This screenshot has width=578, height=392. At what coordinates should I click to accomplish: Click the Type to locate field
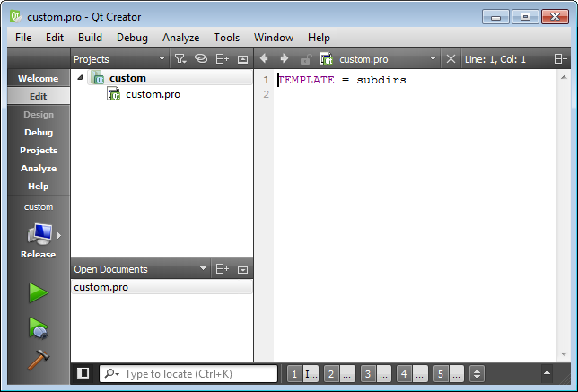pos(188,374)
